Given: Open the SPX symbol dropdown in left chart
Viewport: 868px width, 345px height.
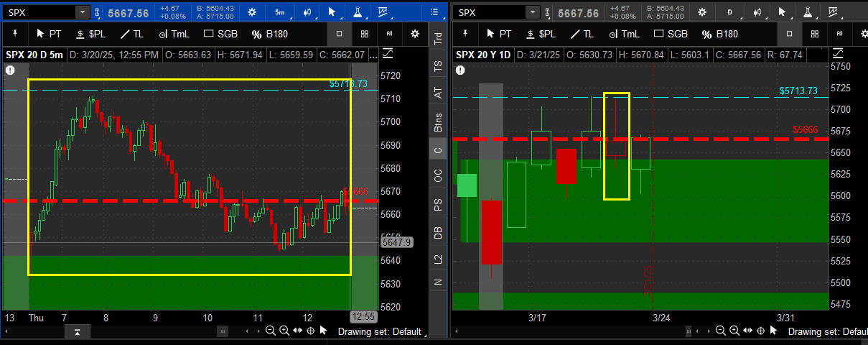Looking at the screenshot, I should (82, 12).
